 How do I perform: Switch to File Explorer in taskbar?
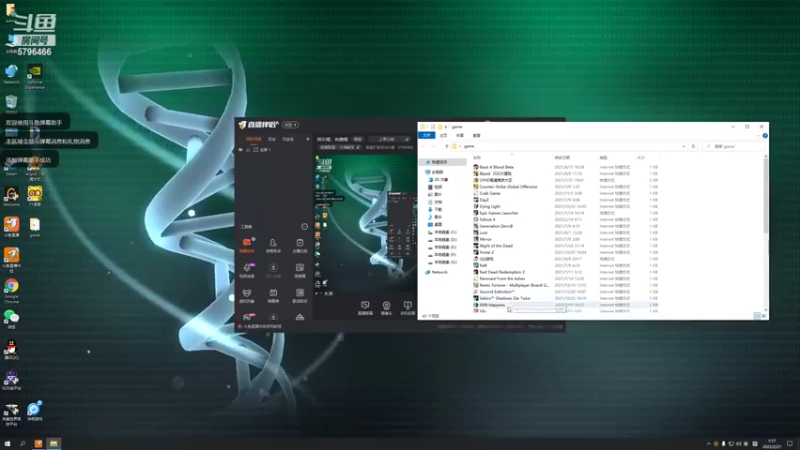click(x=54, y=444)
